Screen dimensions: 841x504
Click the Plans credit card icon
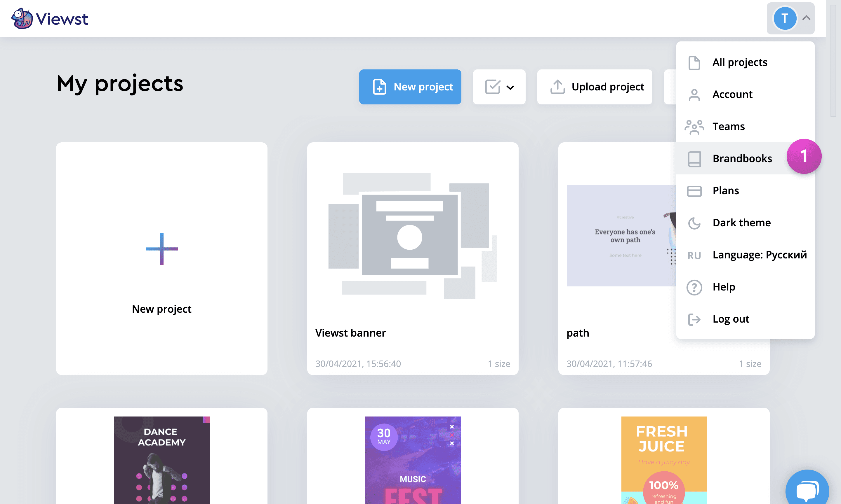pos(694,191)
